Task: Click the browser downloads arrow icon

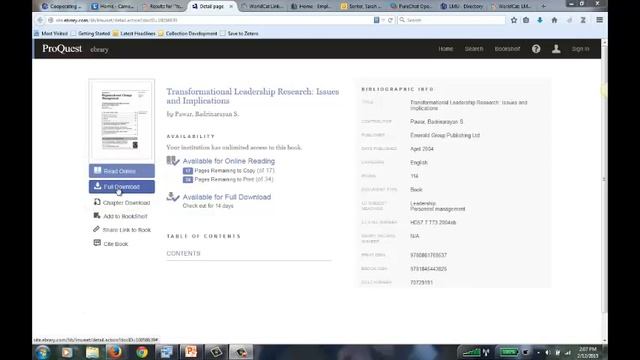Action: point(540,20)
